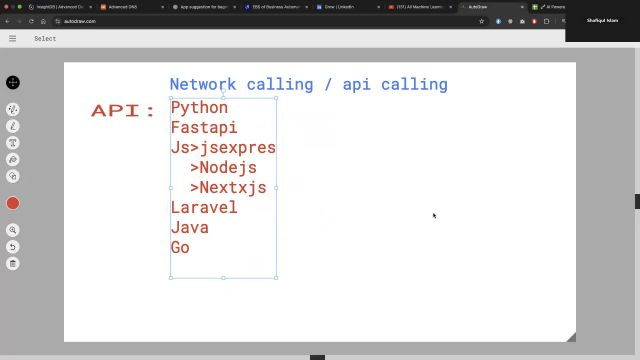This screenshot has width=640, height=360.
Task: Click the 'Go' text line
Action: pos(180,248)
